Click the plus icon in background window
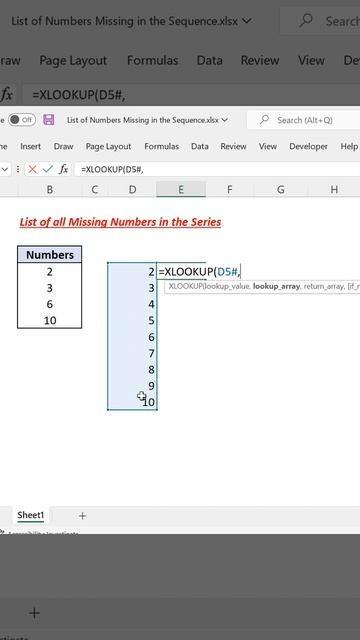The width and height of the screenshot is (360, 640). point(35,613)
